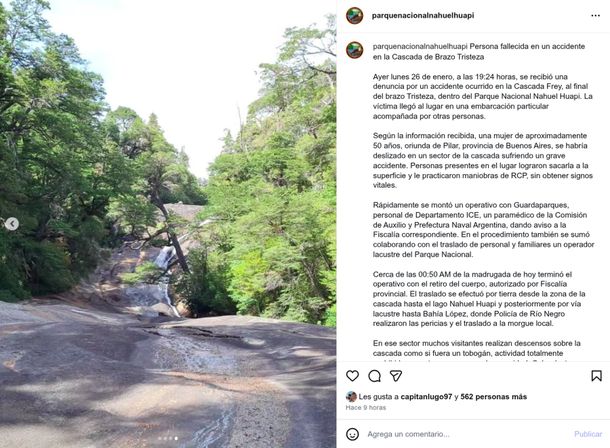
Task: Select the first carousel indicator dot
Action: [x=160, y=438]
